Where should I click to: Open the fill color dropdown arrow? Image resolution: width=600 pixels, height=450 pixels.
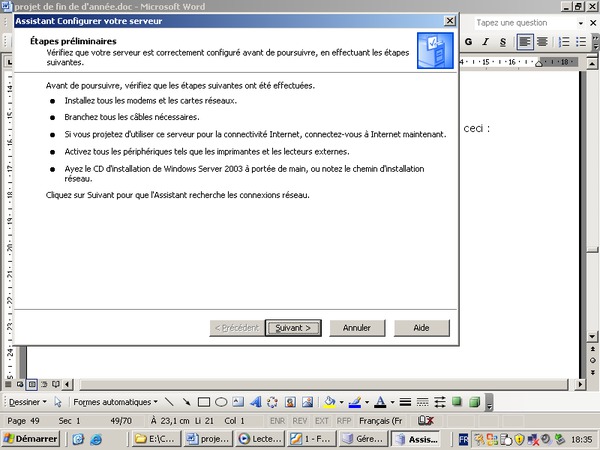coord(341,402)
